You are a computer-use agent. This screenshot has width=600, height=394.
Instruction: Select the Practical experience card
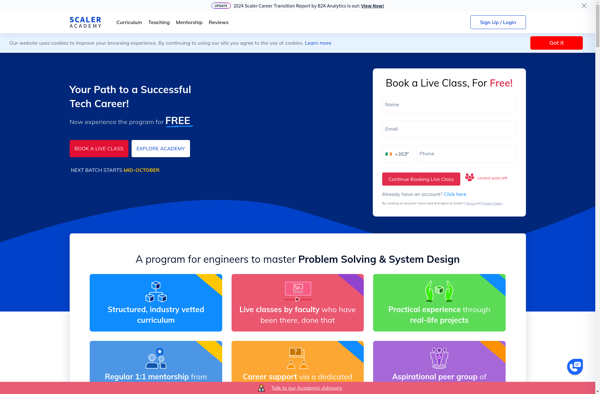(x=439, y=303)
